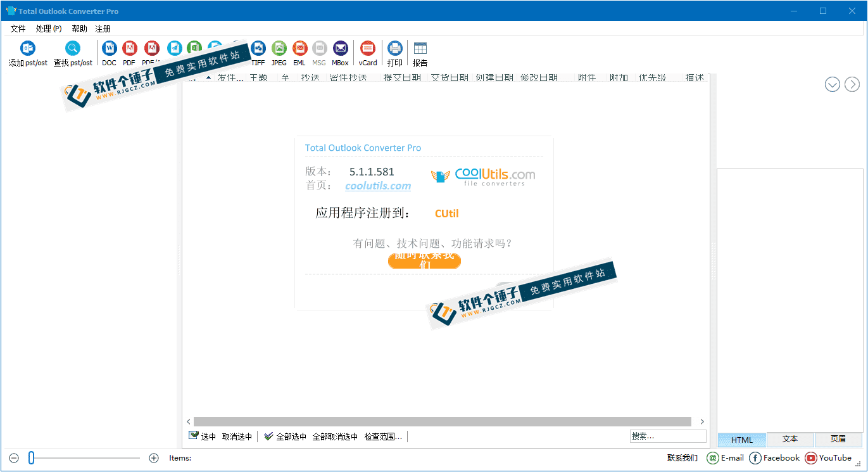
Task: Click the PDF/A export icon
Action: click(151, 48)
